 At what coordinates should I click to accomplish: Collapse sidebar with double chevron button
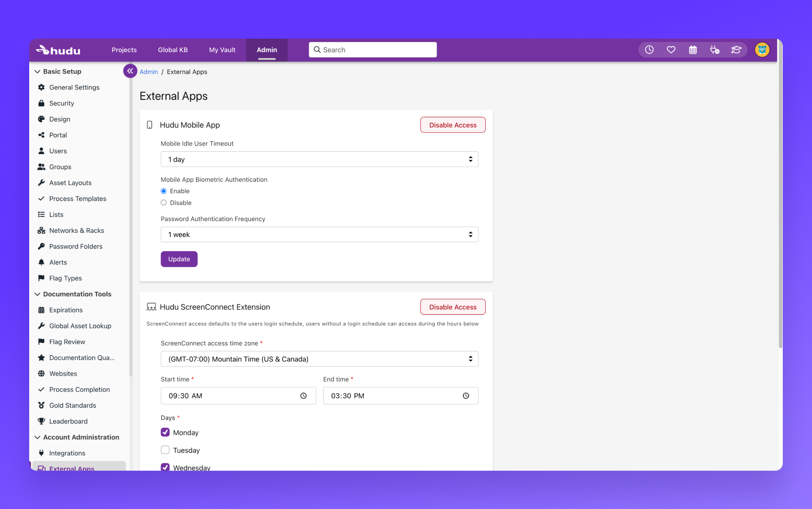(130, 71)
